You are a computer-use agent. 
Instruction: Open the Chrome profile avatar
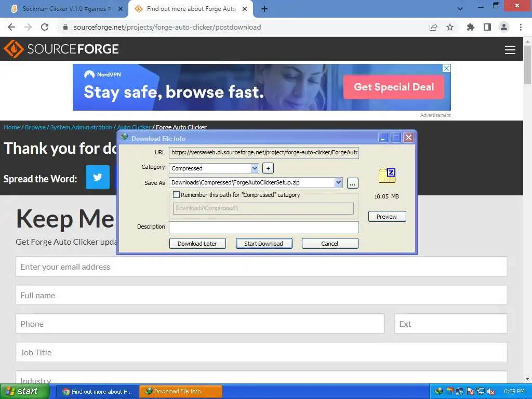point(504,27)
